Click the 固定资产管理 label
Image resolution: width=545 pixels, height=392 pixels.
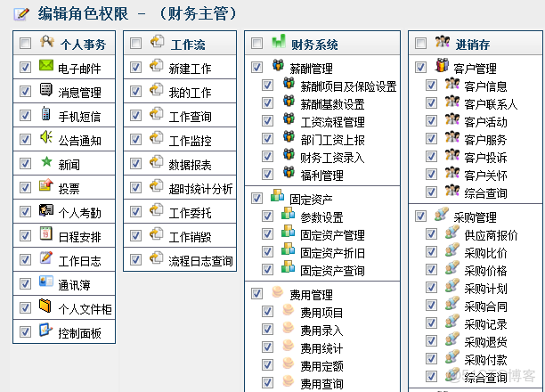(333, 235)
